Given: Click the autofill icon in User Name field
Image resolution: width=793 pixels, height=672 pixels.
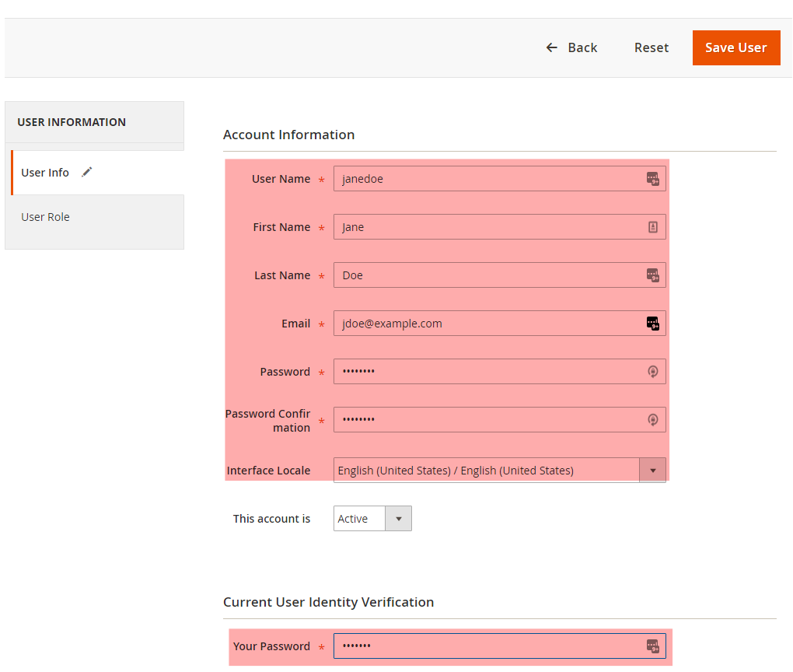Looking at the screenshot, I should pos(652,179).
